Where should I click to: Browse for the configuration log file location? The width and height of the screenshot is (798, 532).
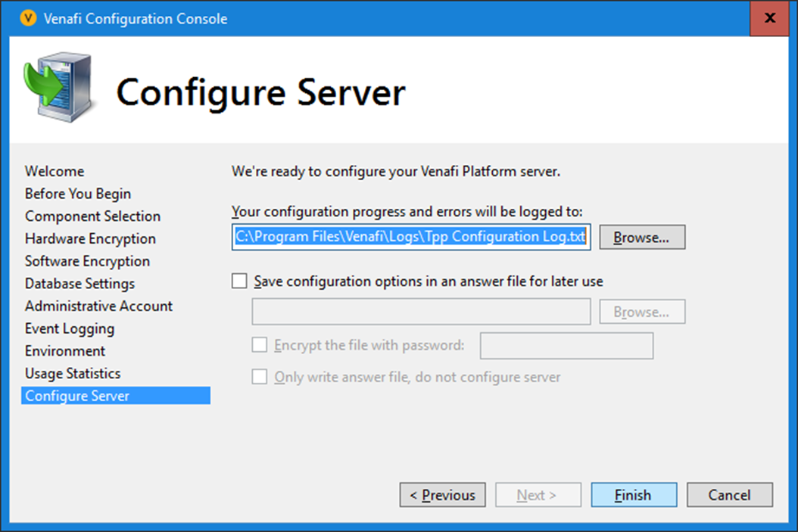coord(641,237)
